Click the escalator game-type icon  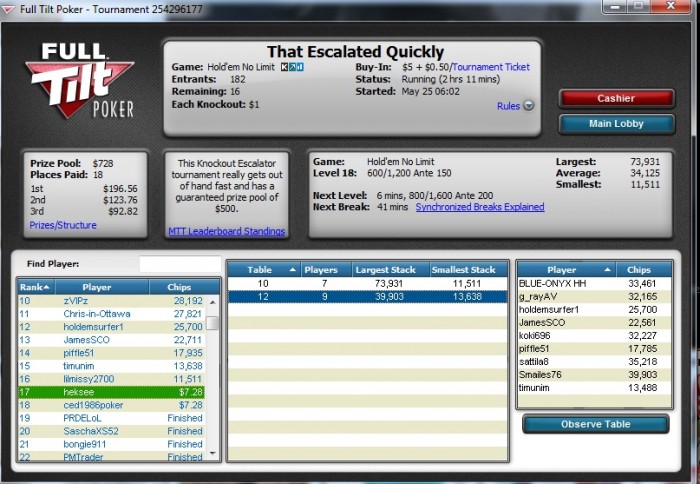[x=292, y=67]
